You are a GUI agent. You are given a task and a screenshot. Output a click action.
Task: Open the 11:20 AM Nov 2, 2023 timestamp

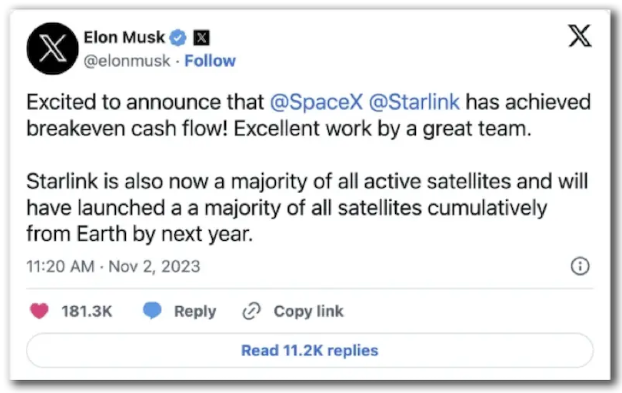coord(113,266)
